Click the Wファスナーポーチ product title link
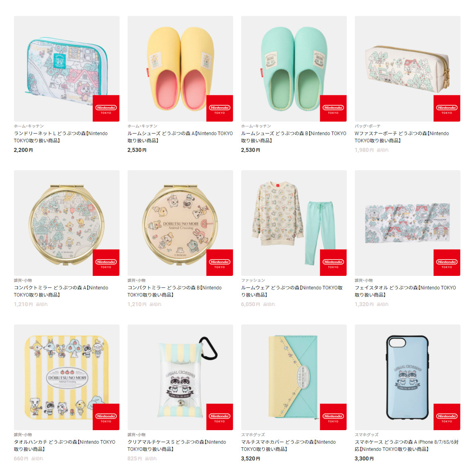Screen dimensions: 474x476 click(402, 137)
